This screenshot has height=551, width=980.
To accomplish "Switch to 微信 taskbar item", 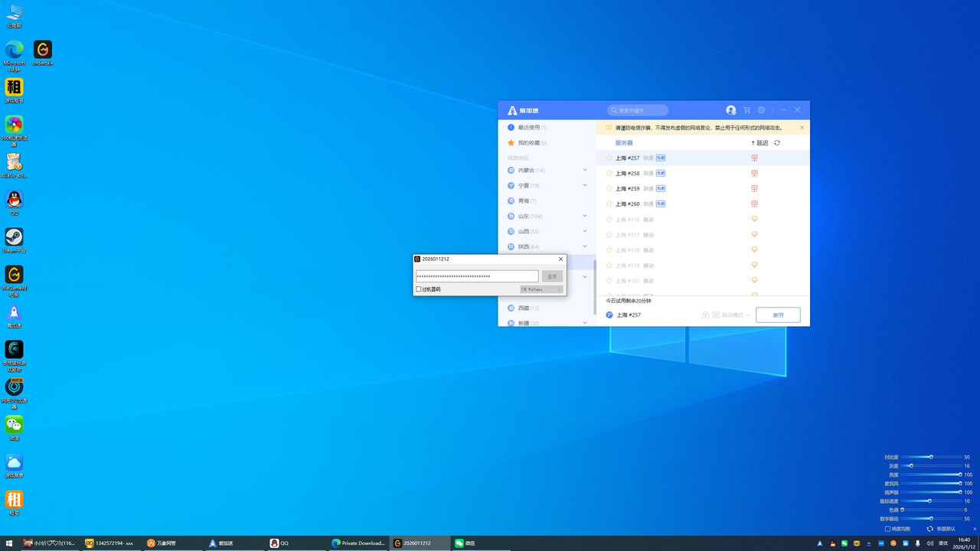I will pyautogui.click(x=481, y=543).
